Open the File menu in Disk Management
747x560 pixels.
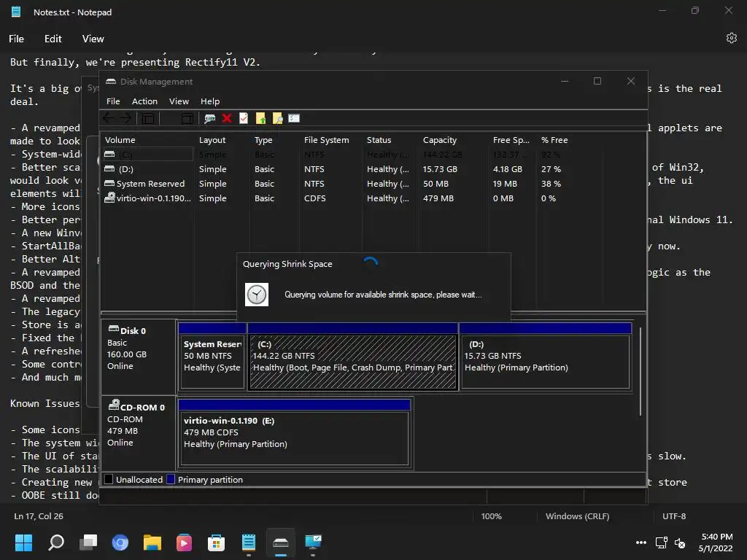(x=113, y=101)
